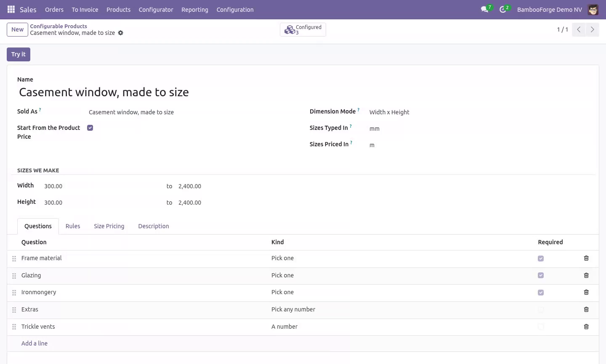Open the Configured 3 stat button
606x364 pixels.
coord(303,29)
